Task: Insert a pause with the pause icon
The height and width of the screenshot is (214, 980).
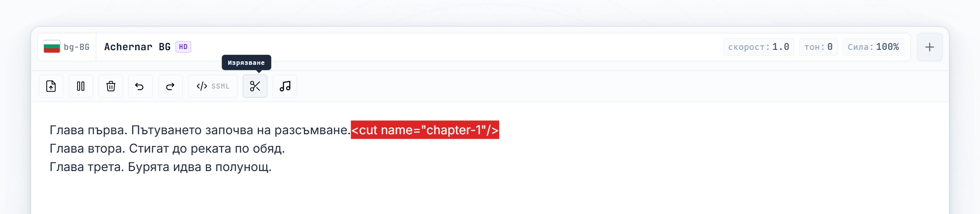Action: (81, 86)
